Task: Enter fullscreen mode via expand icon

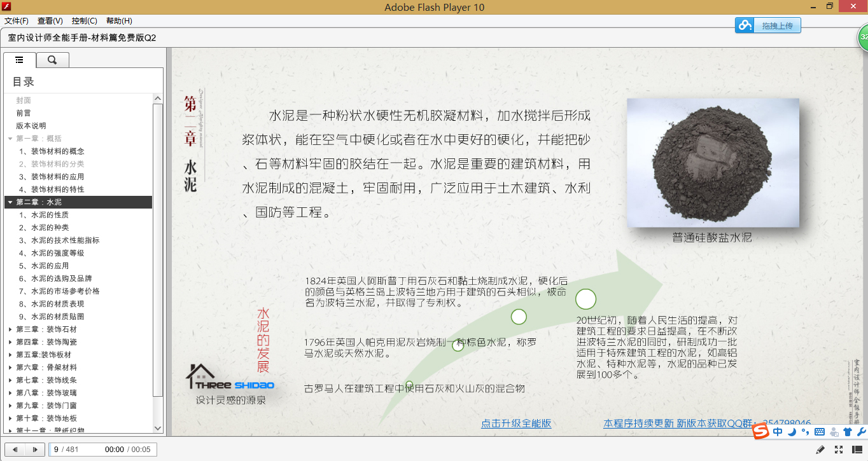Action: click(839, 450)
